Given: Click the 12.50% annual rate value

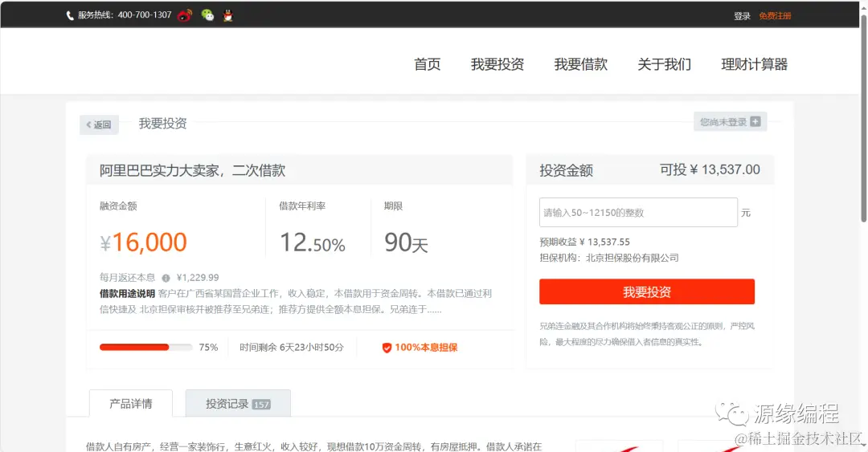Looking at the screenshot, I should 312,242.
